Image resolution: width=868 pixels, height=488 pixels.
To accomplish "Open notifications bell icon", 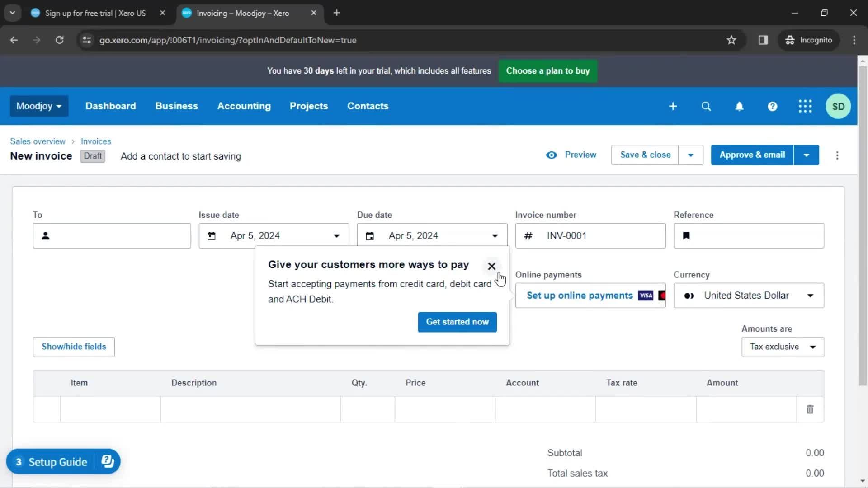I will pyautogui.click(x=739, y=106).
